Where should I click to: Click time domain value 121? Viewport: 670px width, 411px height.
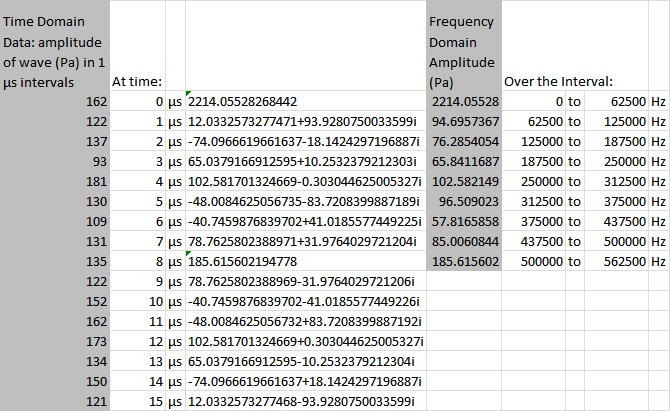pos(55,402)
